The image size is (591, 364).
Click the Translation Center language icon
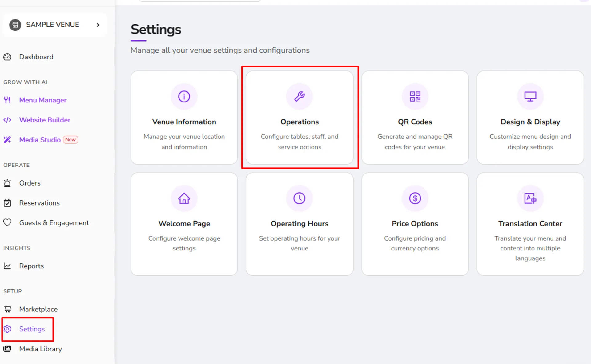530,198
